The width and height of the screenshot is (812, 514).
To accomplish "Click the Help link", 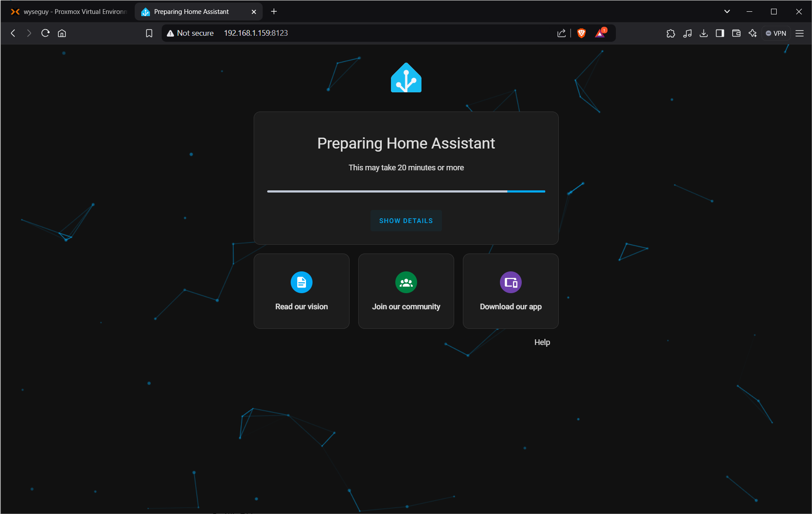I will click(x=542, y=342).
